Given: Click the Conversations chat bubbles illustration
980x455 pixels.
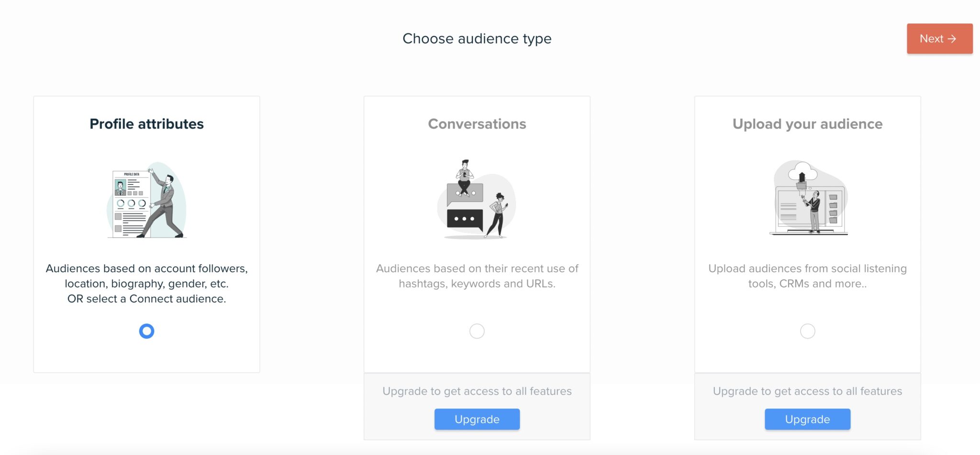Looking at the screenshot, I should pos(477,199).
